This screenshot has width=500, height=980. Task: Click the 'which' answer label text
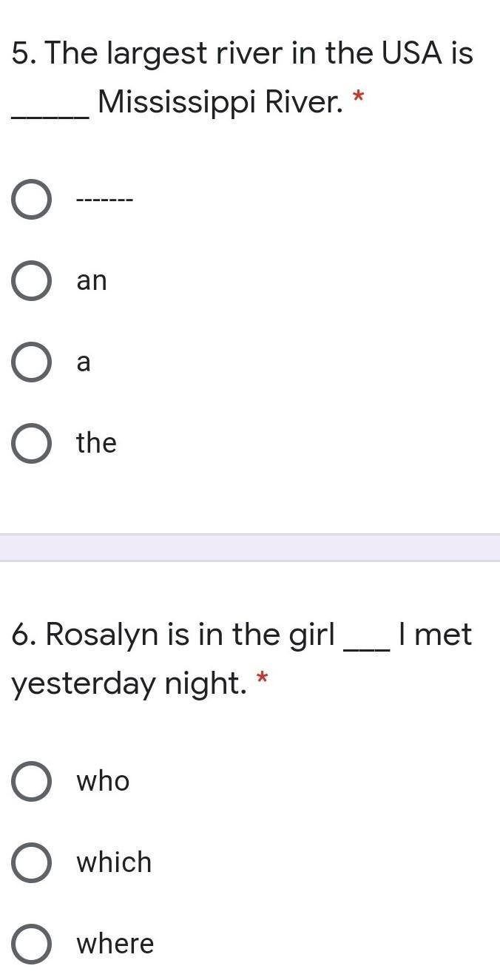tap(114, 862)
